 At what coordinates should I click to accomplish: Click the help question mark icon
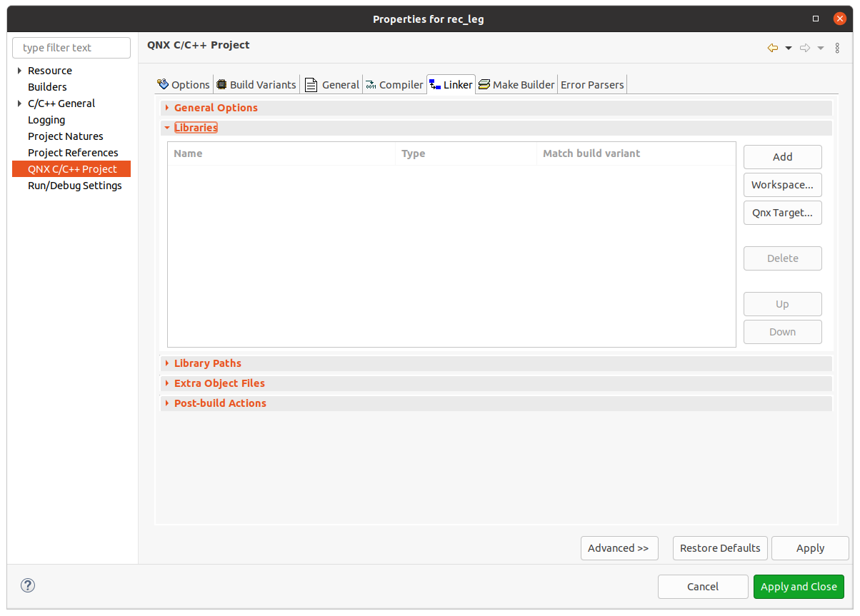[x=28, y=585]
